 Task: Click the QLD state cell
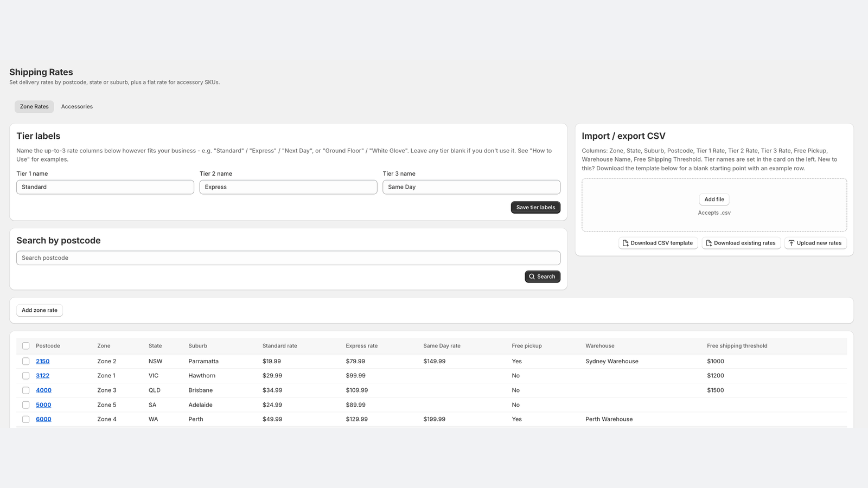point(155,390)
